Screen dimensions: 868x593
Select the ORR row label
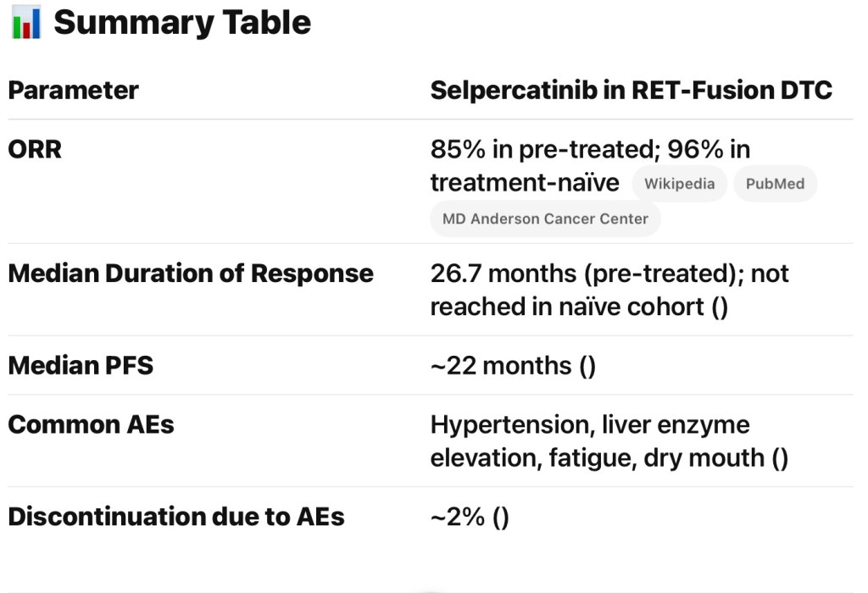35,149
